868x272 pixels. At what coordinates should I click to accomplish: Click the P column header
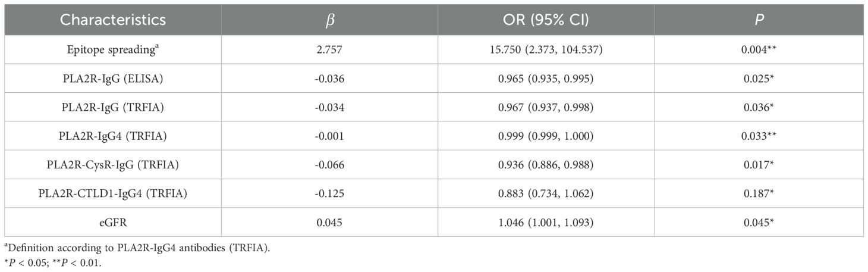click(758, 20)
